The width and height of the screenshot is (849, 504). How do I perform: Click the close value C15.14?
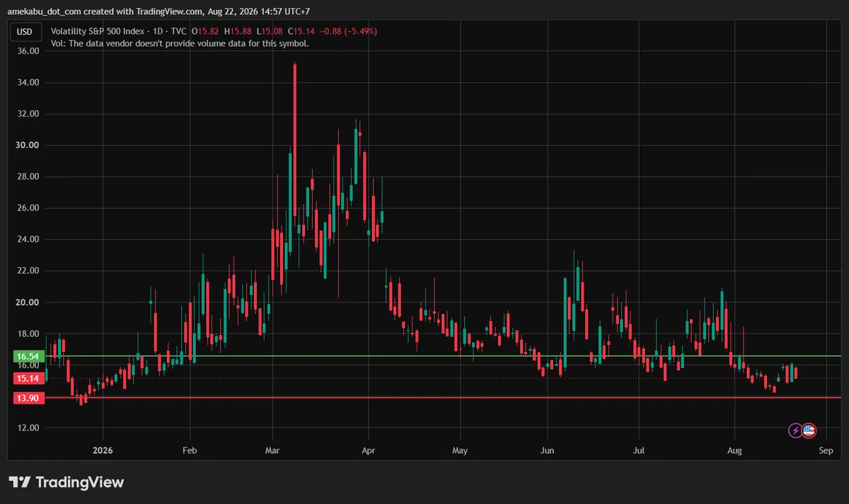(x=301, y=31)
